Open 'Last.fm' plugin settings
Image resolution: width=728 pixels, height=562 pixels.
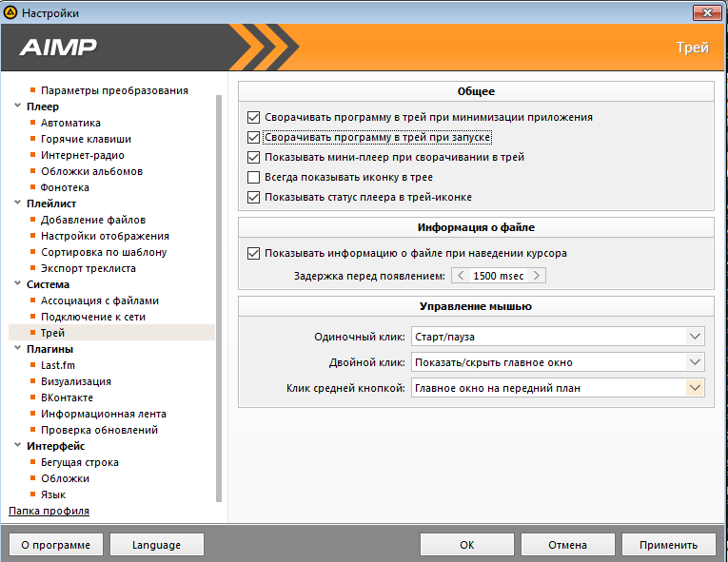click(57, 365)
